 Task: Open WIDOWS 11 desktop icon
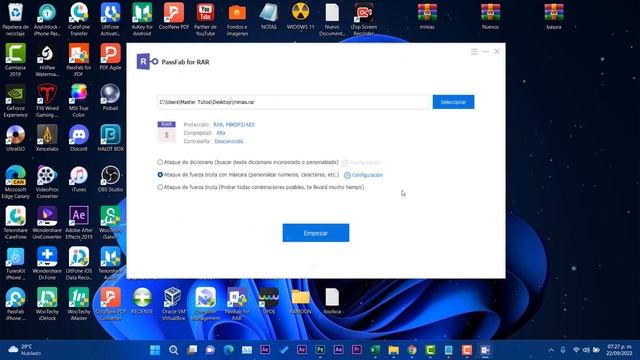[300, 16]
